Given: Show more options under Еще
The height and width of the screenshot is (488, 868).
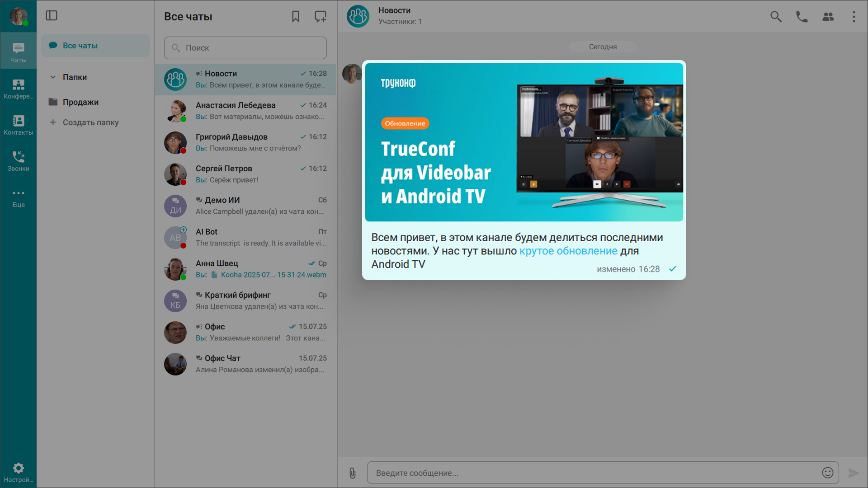Looking at the screenshot, I should tap(19, 198).
